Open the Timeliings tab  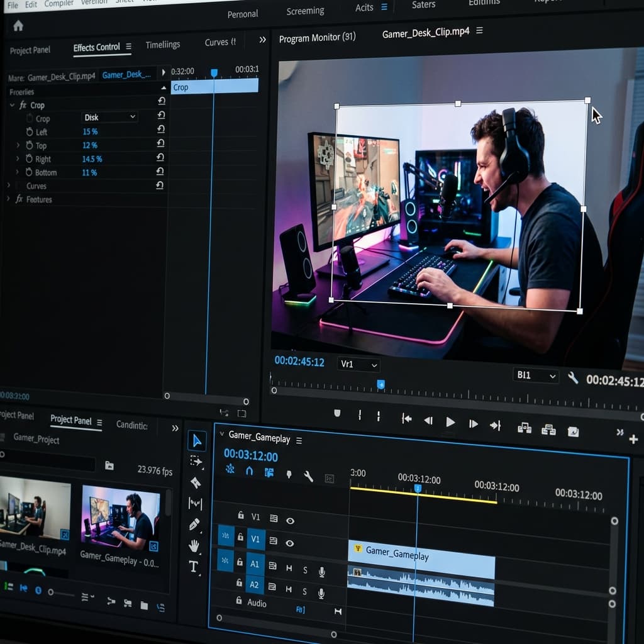pyautogui.click(x=163, y=45)
